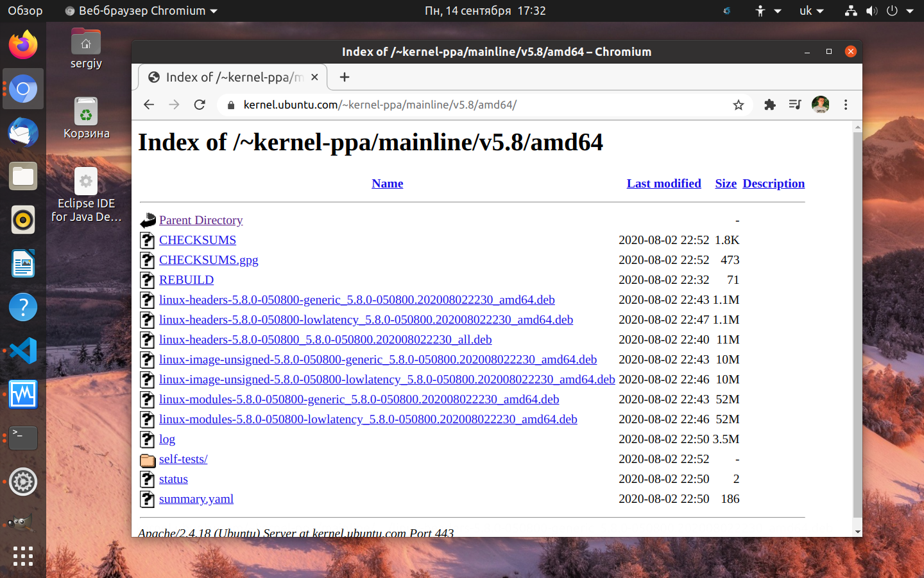Image resolution: width=924 pixels, height=578 pixels.
Task: Open a new browser tab
Action: pyautogui.click(x=345, y=77)
